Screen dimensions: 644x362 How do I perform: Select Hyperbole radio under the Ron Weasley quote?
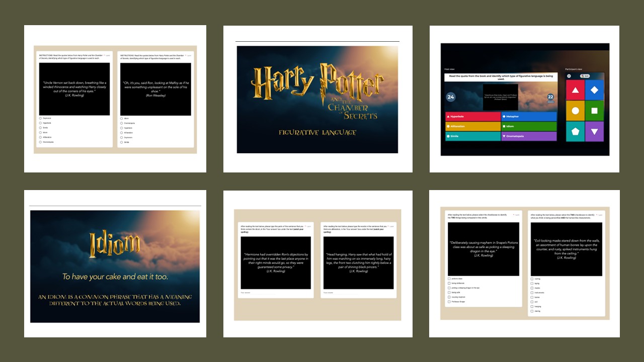pyautogui.click(x=121, y=128)
